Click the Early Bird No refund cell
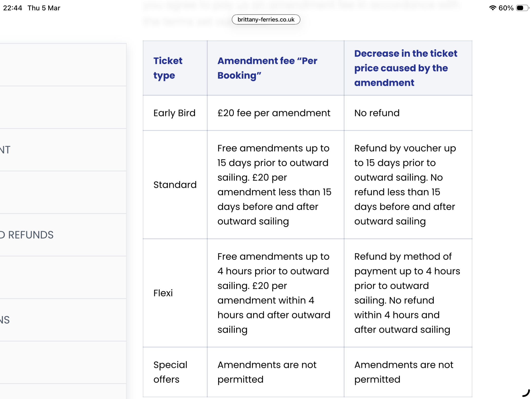This screenshot has height=399, width=532. coord(377,113)
